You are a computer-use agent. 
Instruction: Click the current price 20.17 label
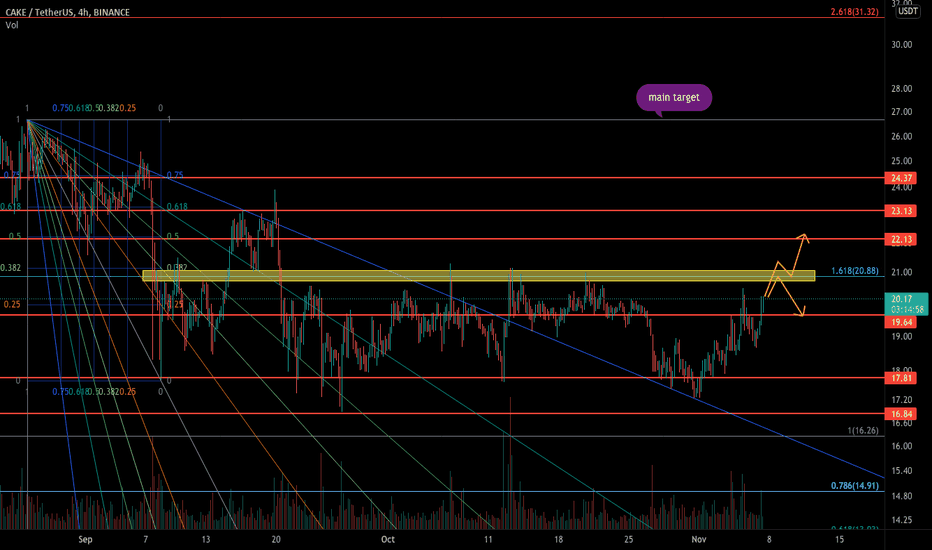pos(901,299)
